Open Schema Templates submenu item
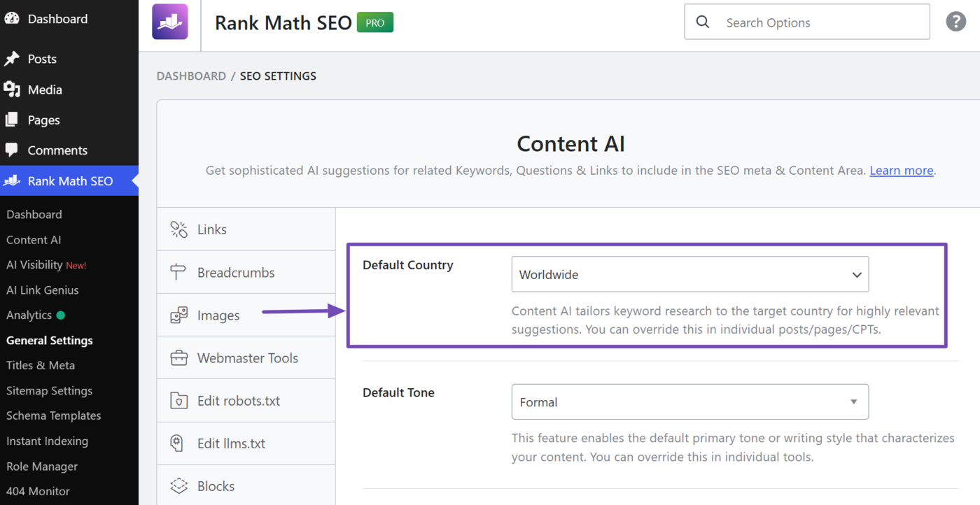Screen dimensions: 980x505 coord(54,415)
